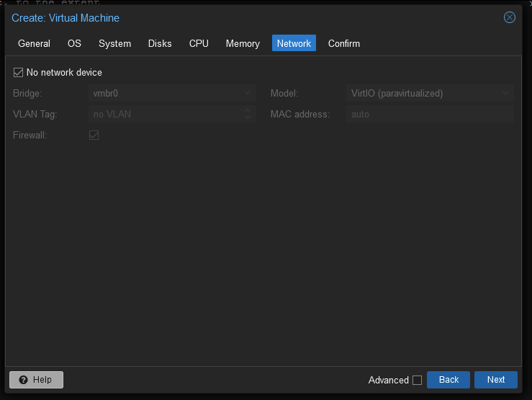Viewport: 532px width, 400px height.
Task: Open the Memory tab
Action: (243, 43)
